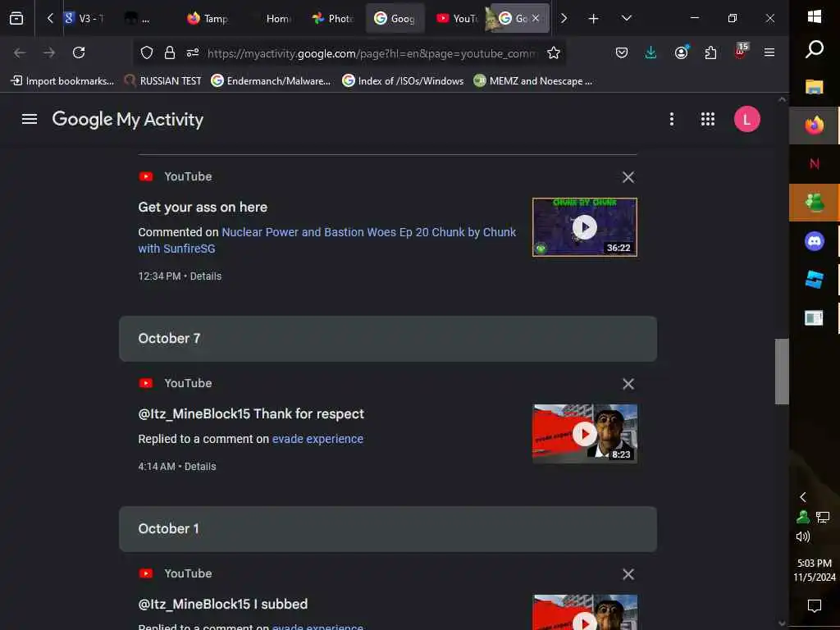Open Roblox Studio taskbar icon
Screen dimensions: 840x630
815,280
